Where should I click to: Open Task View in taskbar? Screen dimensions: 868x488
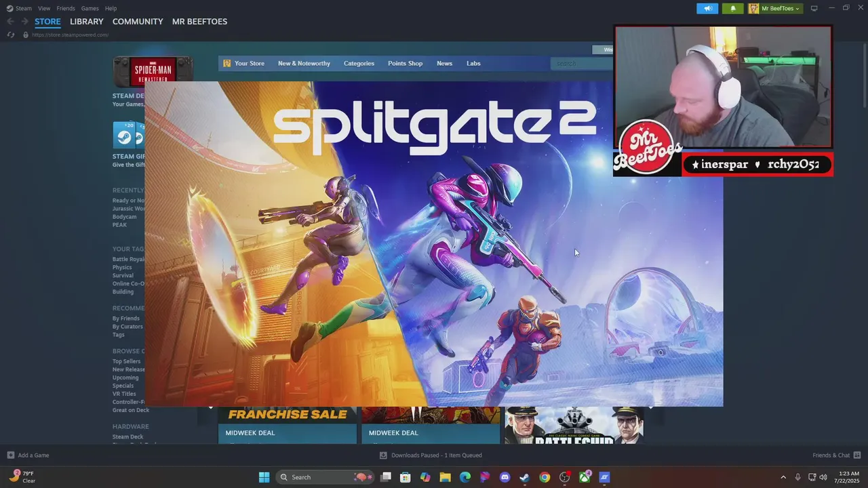coord(386,477)
